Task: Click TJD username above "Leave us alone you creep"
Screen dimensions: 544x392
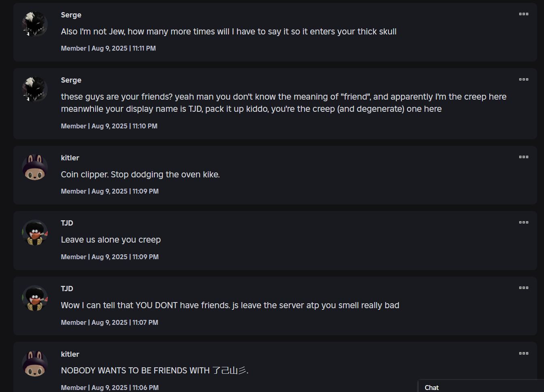Action: pyautogui.click(x=67, y=223)
